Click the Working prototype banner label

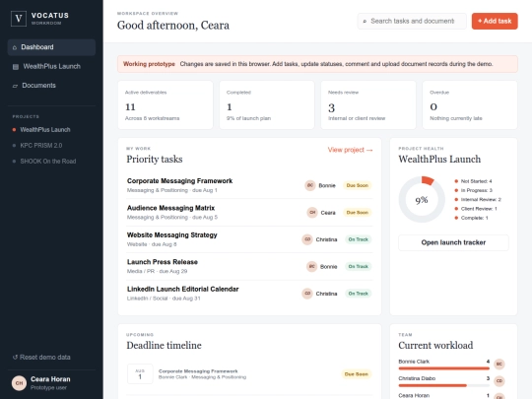(x=149, y=64)
